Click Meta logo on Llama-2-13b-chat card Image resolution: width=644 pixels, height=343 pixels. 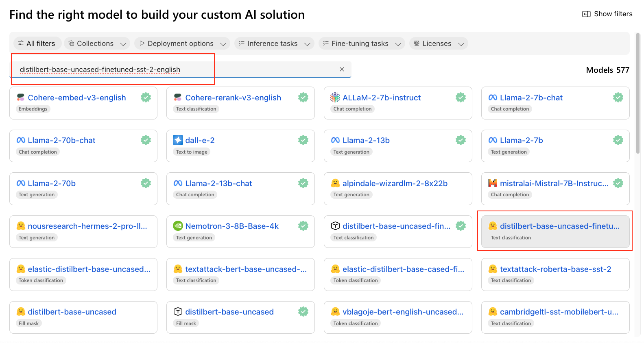pos(178,183)
